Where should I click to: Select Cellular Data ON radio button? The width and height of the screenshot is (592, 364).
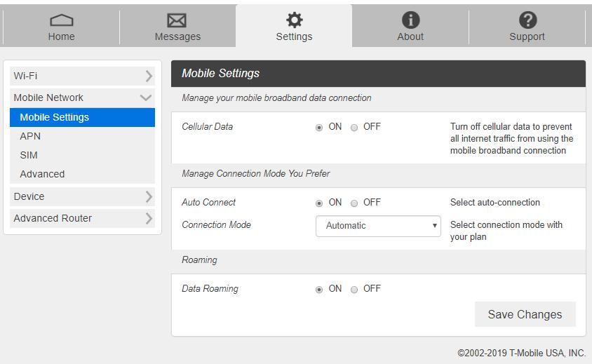(x=319, y=128)
